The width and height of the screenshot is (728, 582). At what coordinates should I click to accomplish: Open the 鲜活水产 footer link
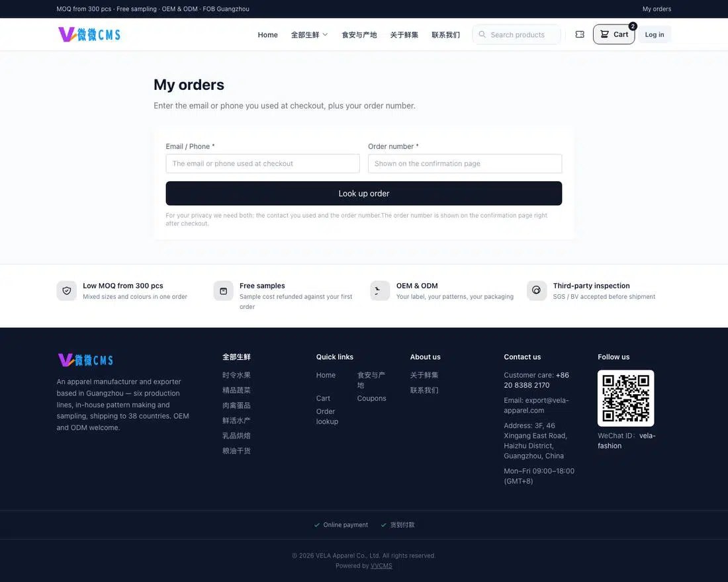coord(236,421)
